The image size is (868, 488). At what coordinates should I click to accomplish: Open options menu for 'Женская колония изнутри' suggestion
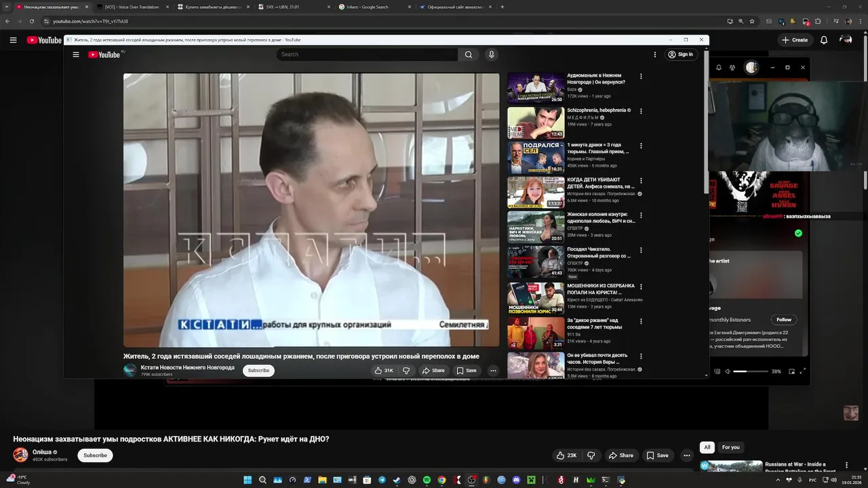click(x=641, y=216)
